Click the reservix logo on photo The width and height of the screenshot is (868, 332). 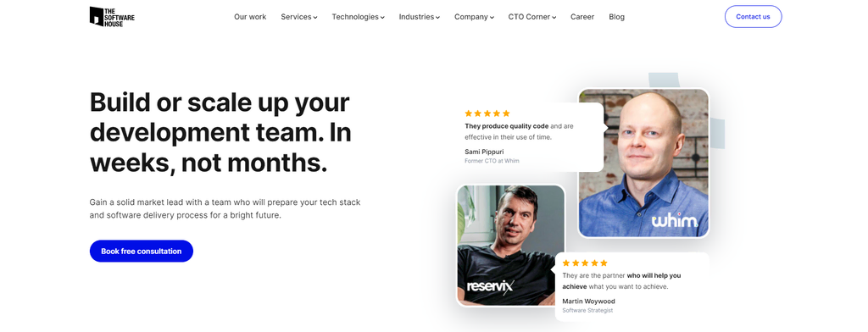491,286
